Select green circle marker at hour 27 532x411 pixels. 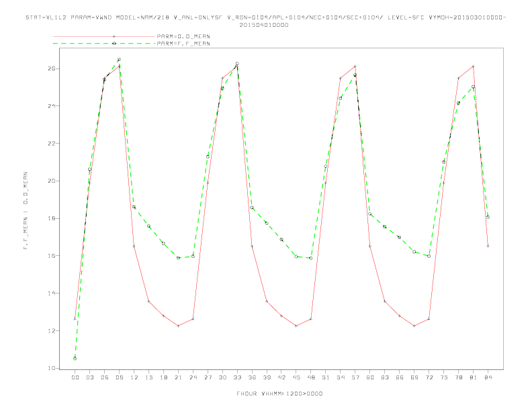[x=208, y=156]
